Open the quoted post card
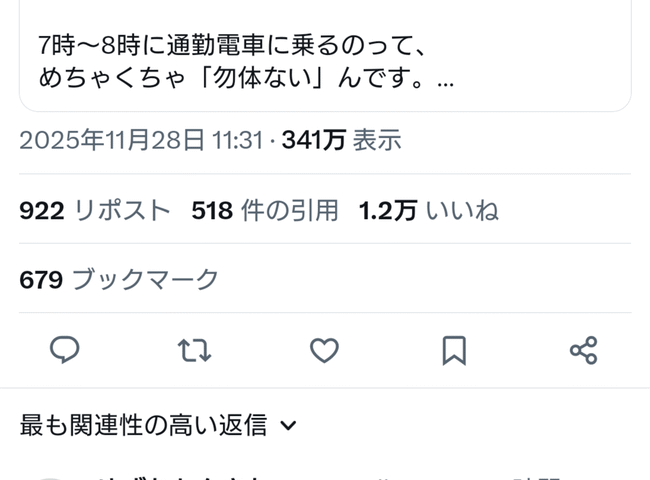This screenshot has height=480, width=650. coord(325,56)
